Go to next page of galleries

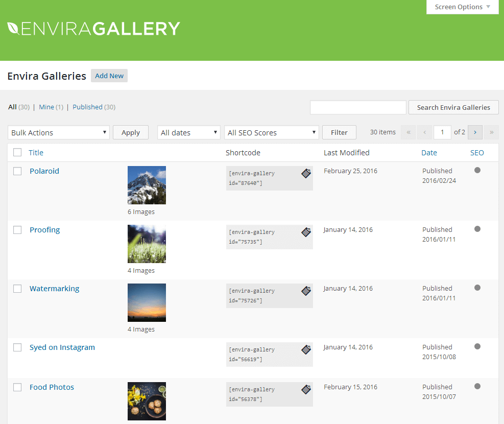(475, 132)
